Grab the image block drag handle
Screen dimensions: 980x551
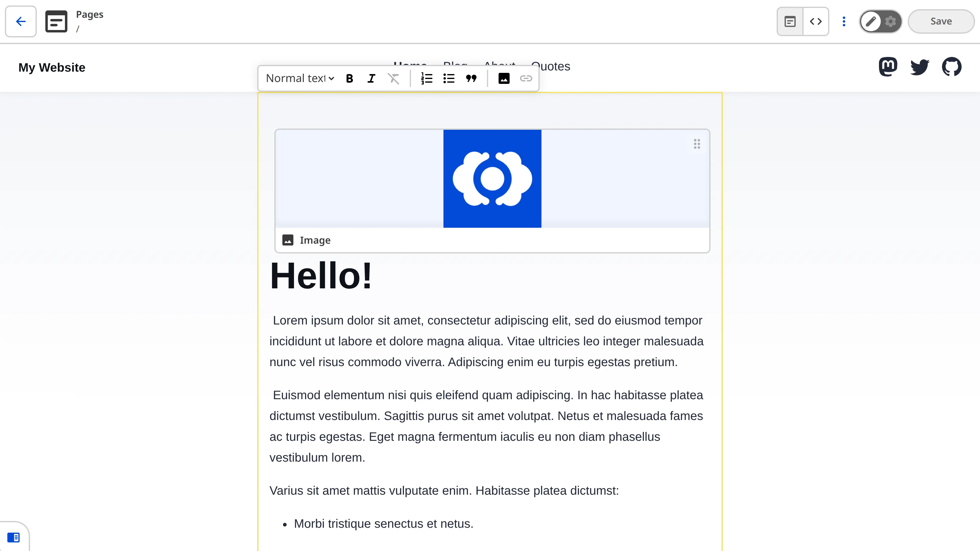point(697,144)
